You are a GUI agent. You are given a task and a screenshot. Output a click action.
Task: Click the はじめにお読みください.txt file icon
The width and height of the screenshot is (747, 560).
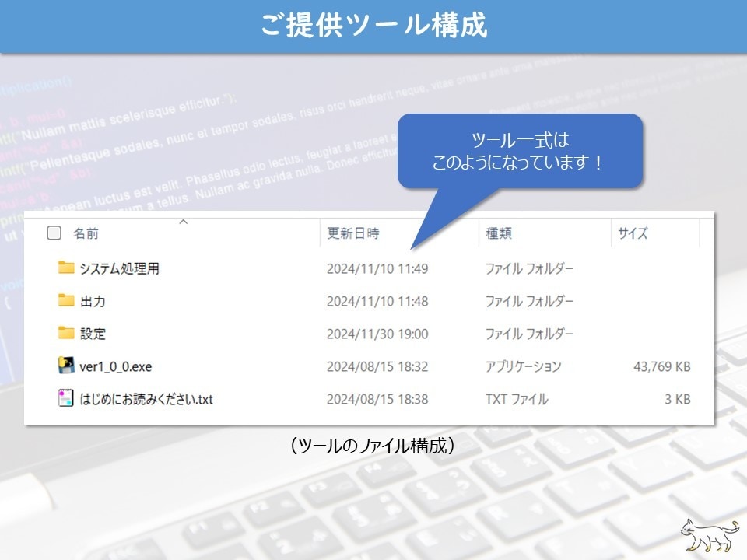point(65,398)
